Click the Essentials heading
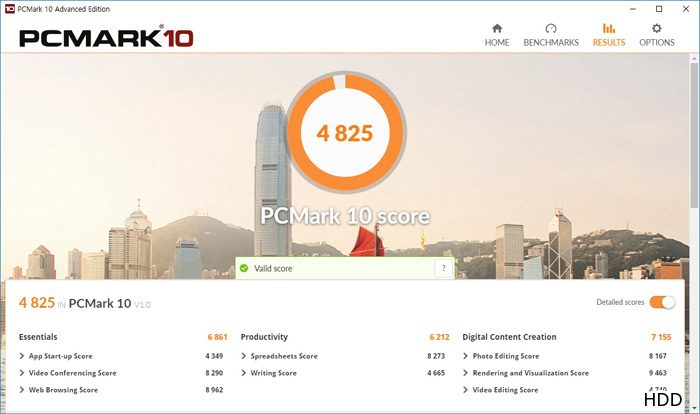 (38, 337)
